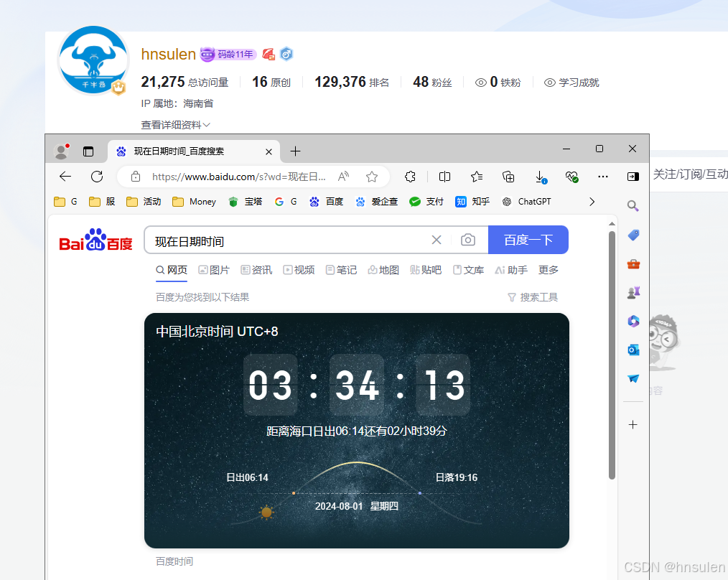Open the 活动 bookmarks folder
This screenshot has width=728, height=580.
144,202
